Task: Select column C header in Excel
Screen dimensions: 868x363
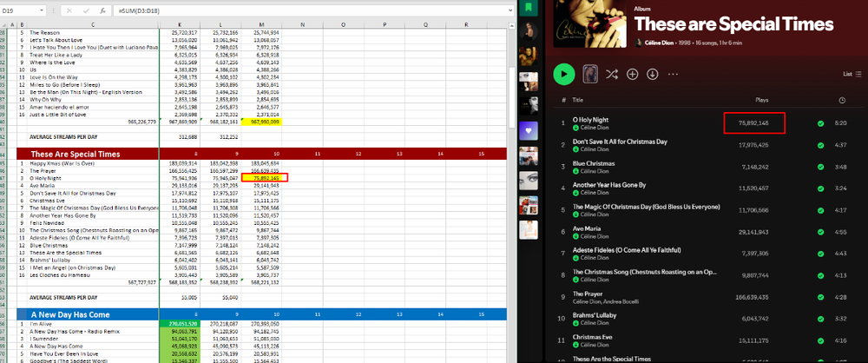Action: 93,24
